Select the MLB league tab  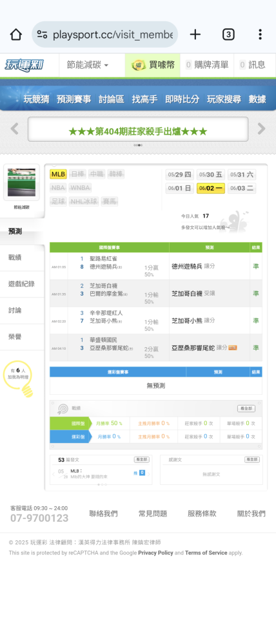[x=59, y=174]
